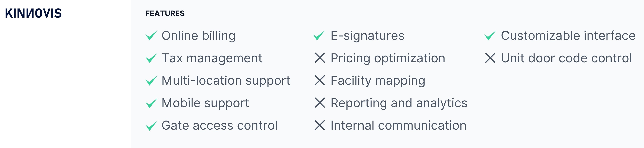Screen dimensions: 644x148
Task: Click the checkmark beside Online billing
Action: pyautogui.click(x=151, y=35)
